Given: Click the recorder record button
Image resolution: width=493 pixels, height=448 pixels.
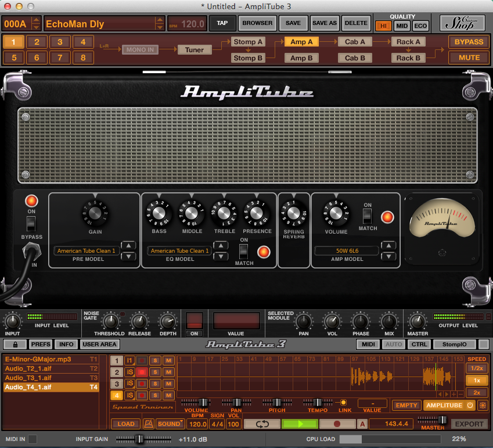Looking at the screenshot, I should point(337,424).
